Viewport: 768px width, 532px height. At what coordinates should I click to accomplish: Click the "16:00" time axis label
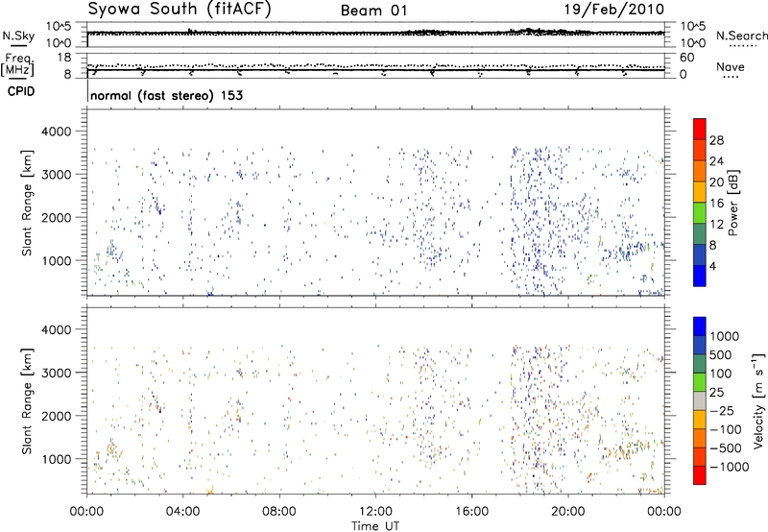coord(471,512)
